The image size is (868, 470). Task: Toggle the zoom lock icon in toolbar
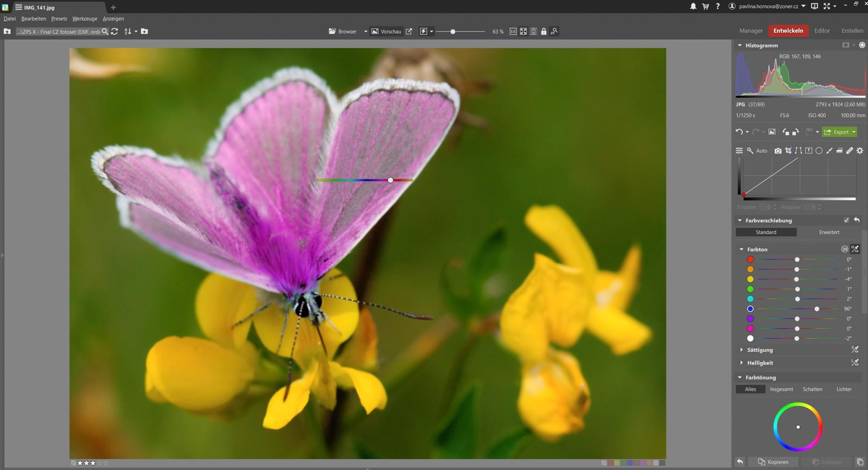coord(544,31)
